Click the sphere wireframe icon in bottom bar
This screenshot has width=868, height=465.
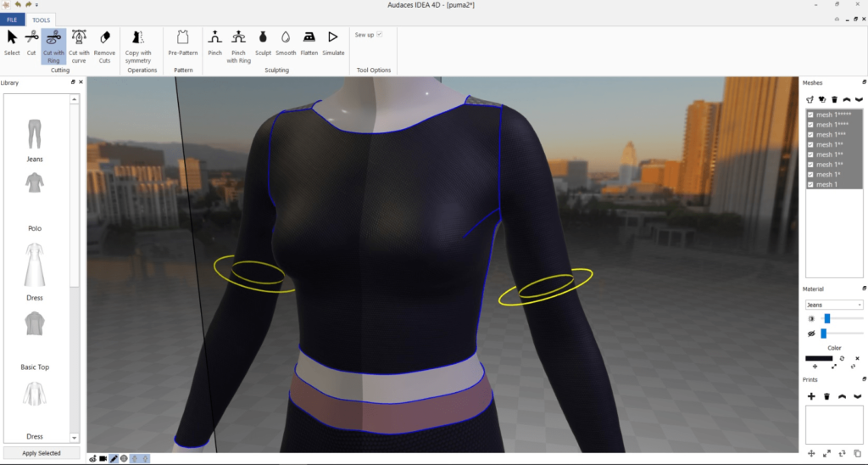(124, 458)
